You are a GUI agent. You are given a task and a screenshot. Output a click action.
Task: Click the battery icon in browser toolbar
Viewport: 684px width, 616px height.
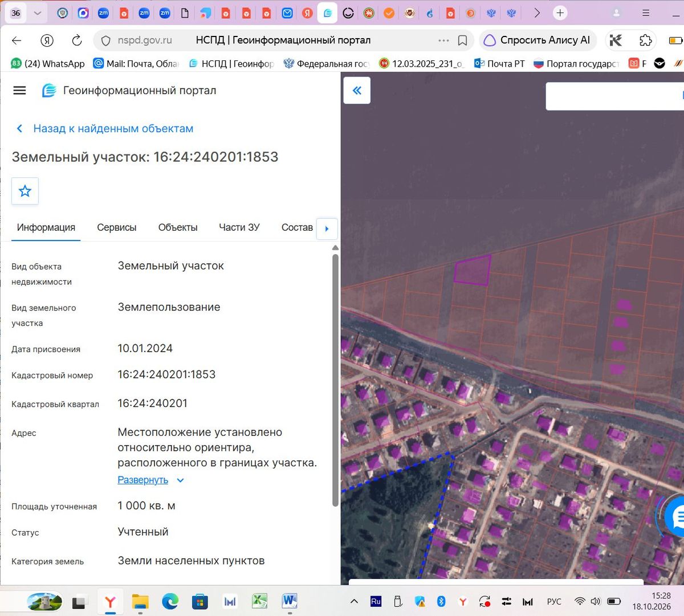tap(675, 40)
